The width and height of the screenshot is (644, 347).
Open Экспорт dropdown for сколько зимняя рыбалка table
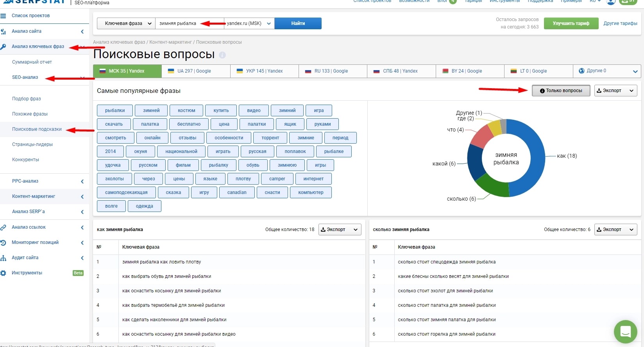pyautogui.click(x=615, y=230)
